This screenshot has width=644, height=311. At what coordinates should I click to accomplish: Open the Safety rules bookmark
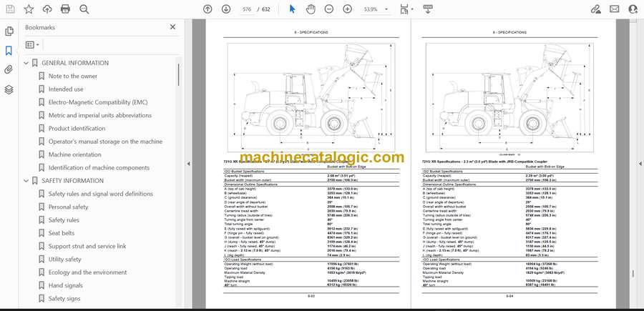point(64,220)
